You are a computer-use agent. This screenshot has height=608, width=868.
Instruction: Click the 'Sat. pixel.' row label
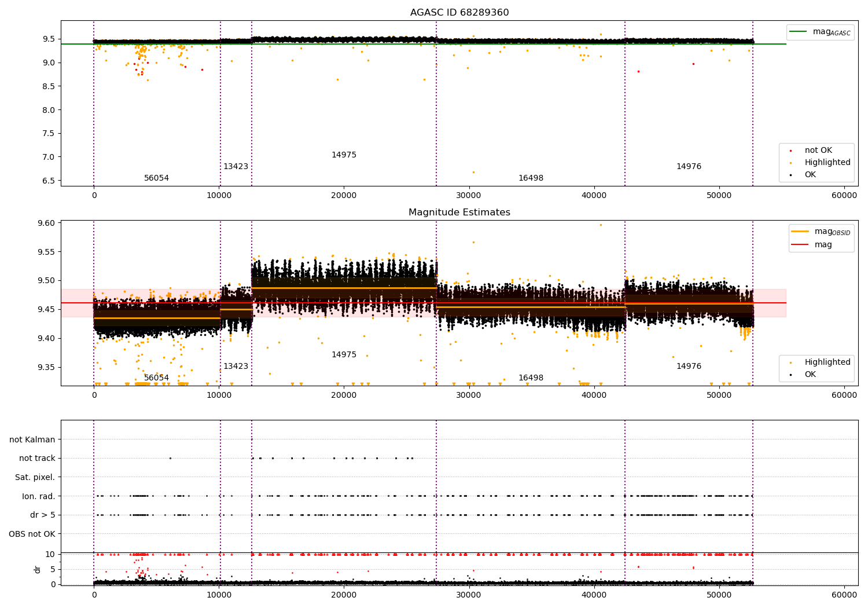pyautogui.click(x=35, y=478)
